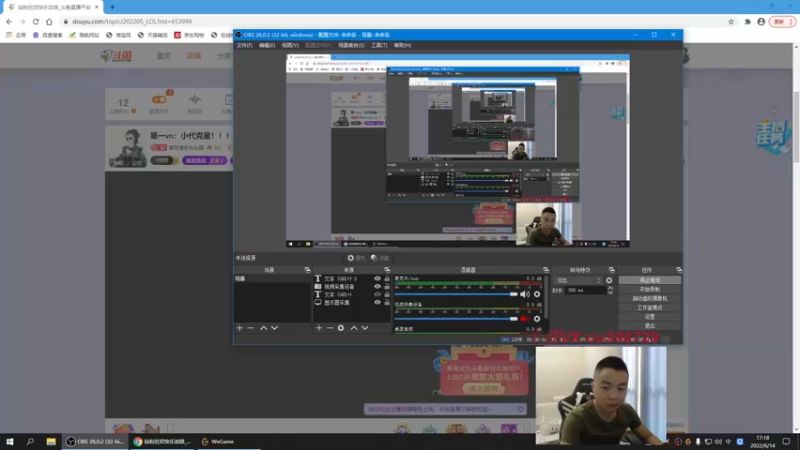
Task: Open the 帮助(H) menu in OBS
Action: tap(402, 45)
